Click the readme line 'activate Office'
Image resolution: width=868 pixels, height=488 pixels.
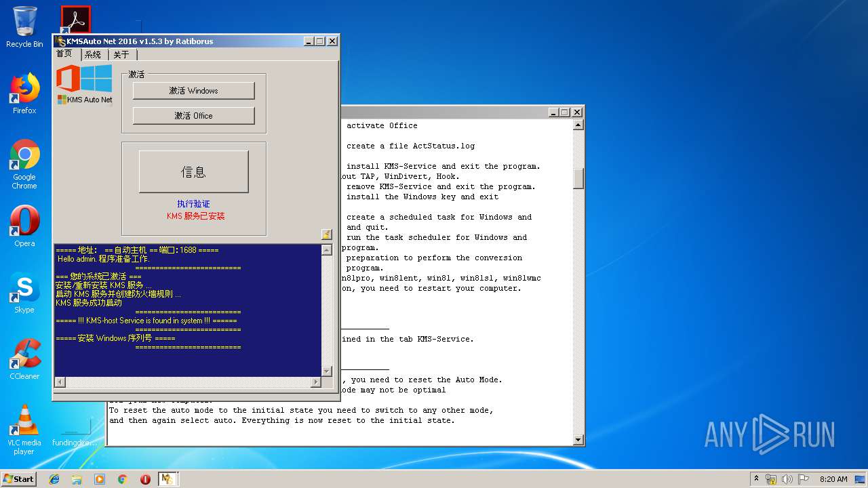coord(382,125)
